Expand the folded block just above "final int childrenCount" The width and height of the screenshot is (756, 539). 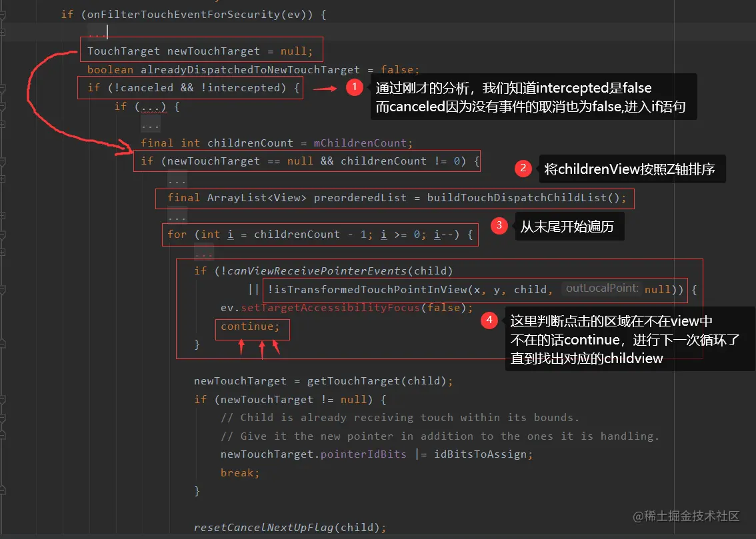tap(151, 126)
